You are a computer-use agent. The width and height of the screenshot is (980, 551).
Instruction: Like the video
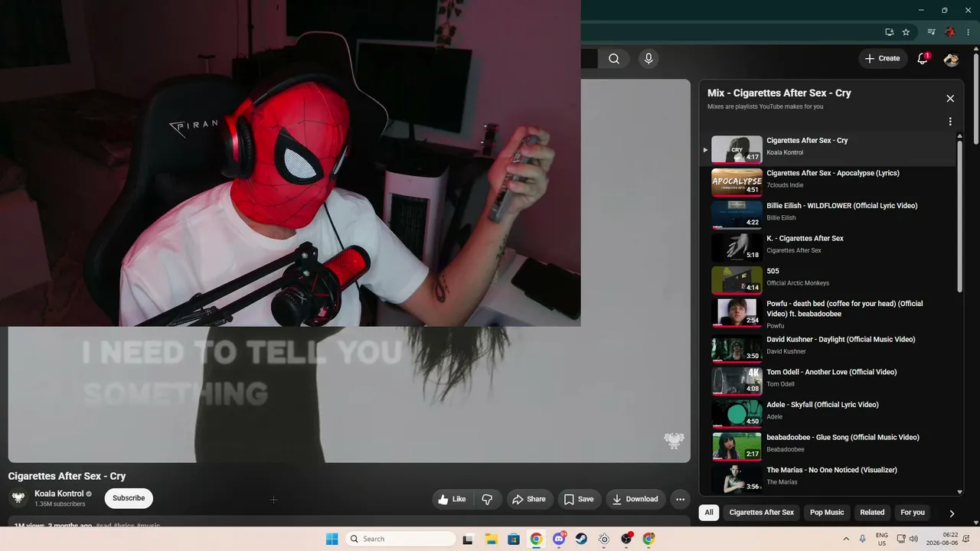(452, 499)
